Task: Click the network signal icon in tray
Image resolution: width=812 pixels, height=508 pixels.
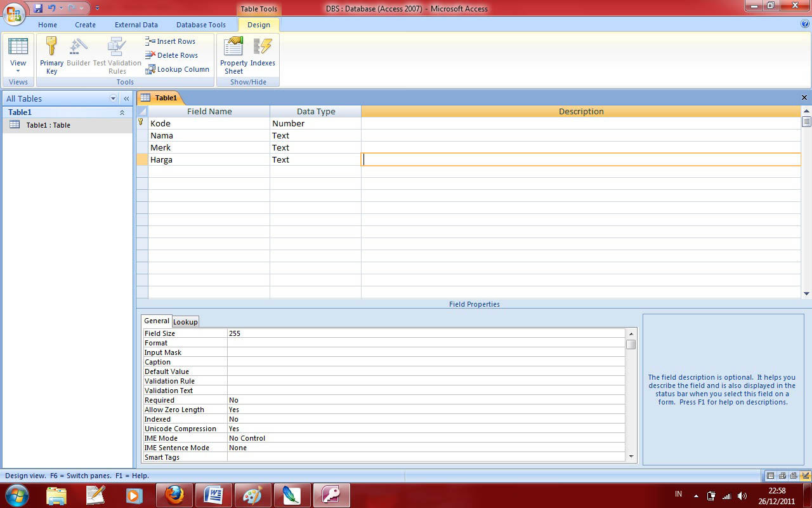Action: pos(727,495)
